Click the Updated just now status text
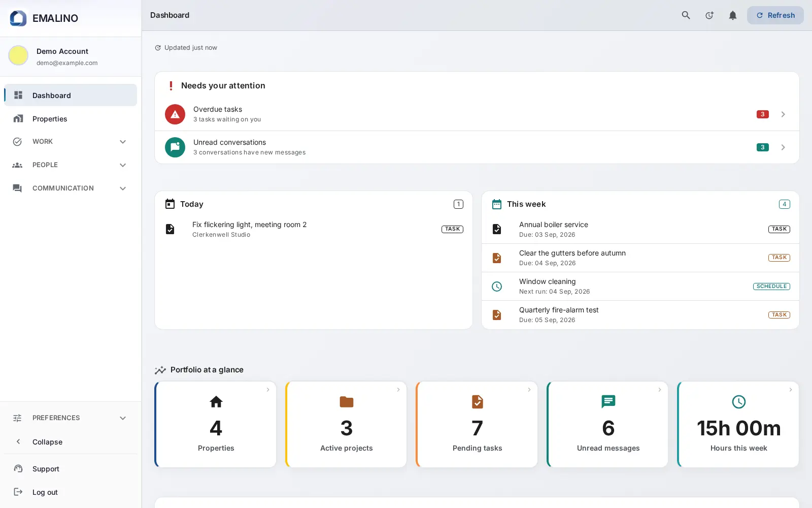This screenshot has width=812, height=508. 191,48
